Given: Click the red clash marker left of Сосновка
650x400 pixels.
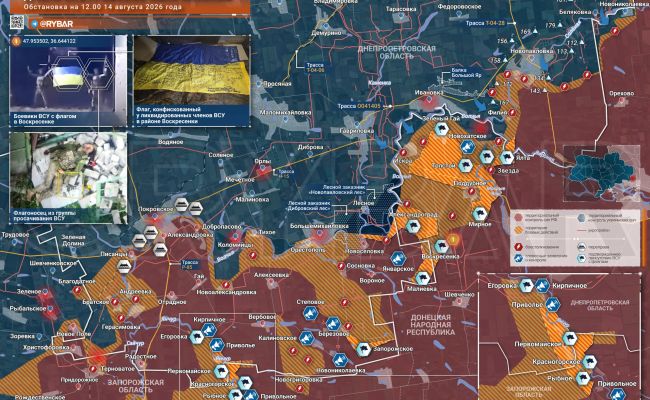Looking at the screenshot, I should point(341,266).
